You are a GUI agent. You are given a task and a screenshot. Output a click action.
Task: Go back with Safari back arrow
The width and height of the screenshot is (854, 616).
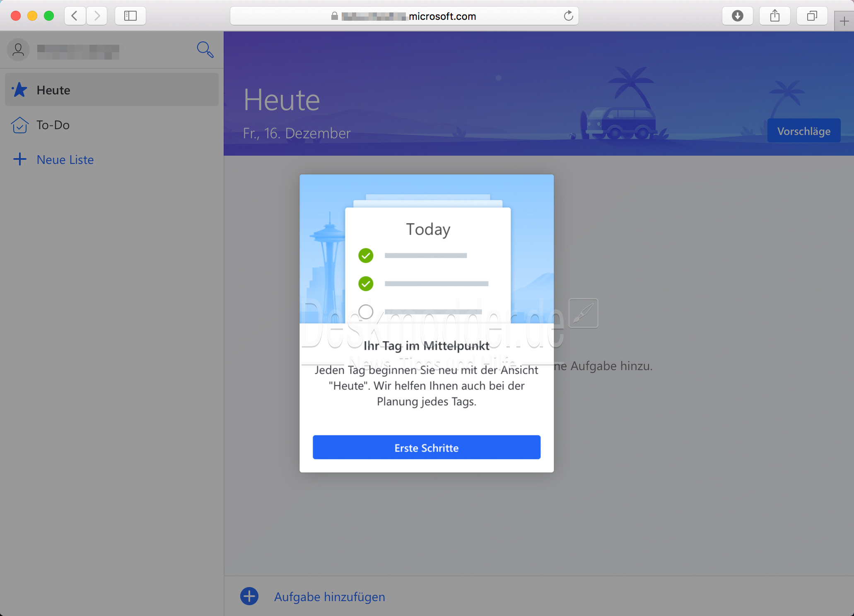(x=75, y=16)
